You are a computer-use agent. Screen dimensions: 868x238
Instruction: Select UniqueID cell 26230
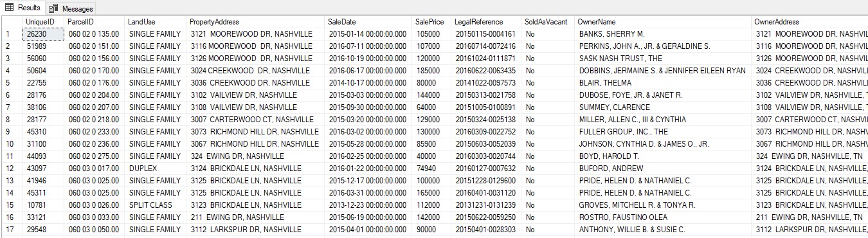pyautogui.click(x=43, y=34)
